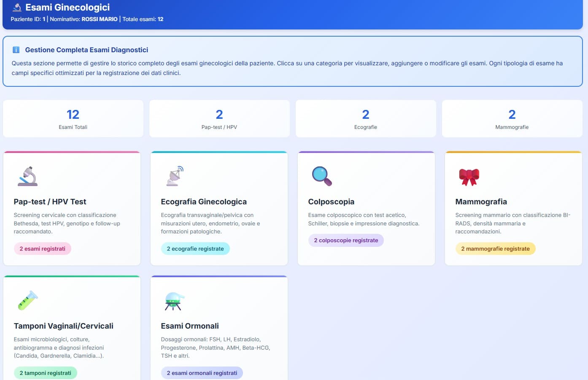Click the red ribbon icon for Mammografia

[469, 176]
